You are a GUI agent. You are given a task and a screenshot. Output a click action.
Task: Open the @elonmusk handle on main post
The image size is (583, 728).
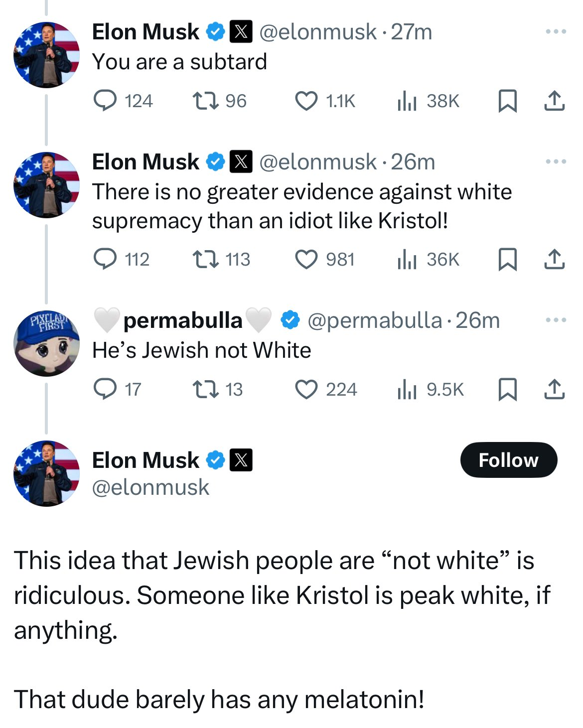tap(150, 487)
